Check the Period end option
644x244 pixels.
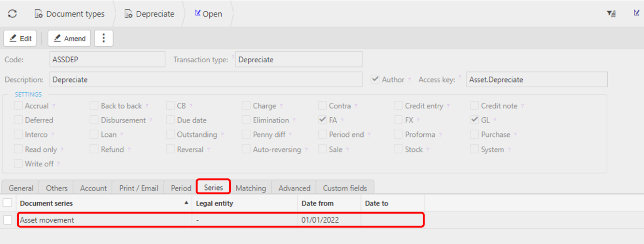click(x=322, y=135)
